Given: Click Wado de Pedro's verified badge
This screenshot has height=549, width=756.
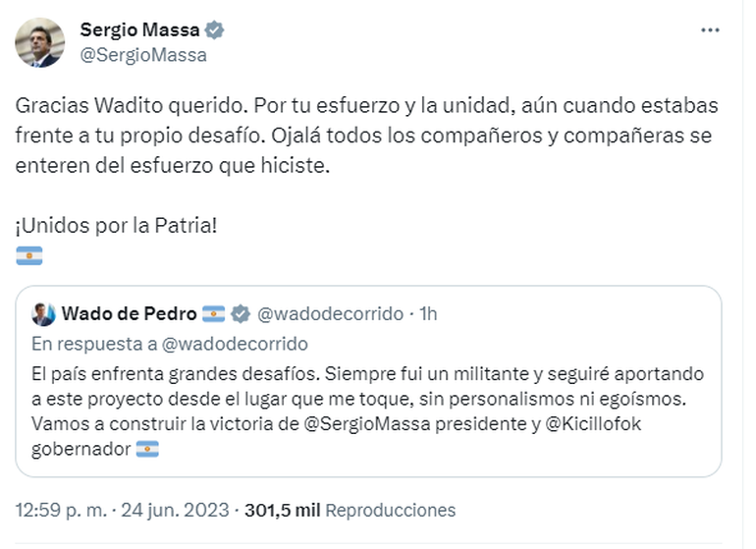Looking at the screenshot, I should 241,314.
